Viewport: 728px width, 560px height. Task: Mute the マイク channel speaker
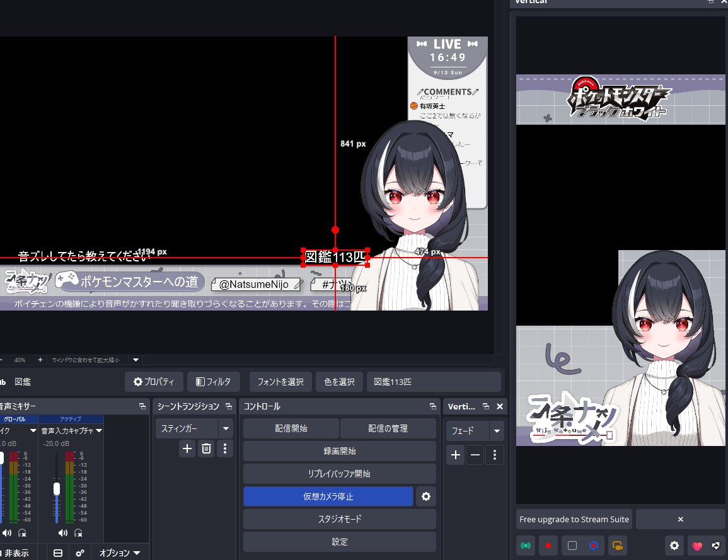(6, 533)
